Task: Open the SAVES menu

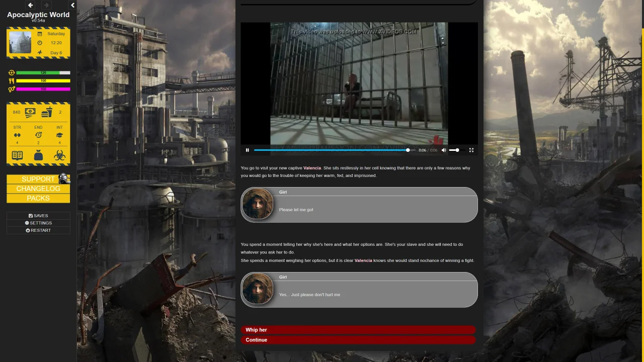Action: click(x=38, y=216)
